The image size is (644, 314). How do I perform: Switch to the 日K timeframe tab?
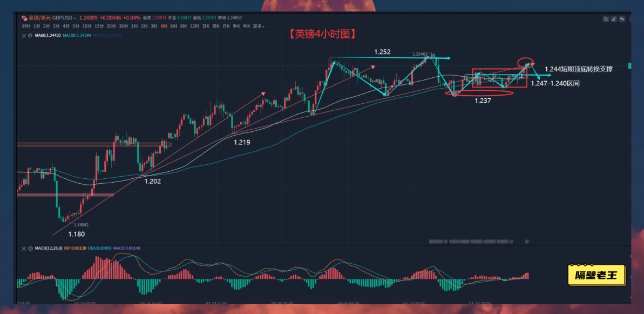coord(206,26)
